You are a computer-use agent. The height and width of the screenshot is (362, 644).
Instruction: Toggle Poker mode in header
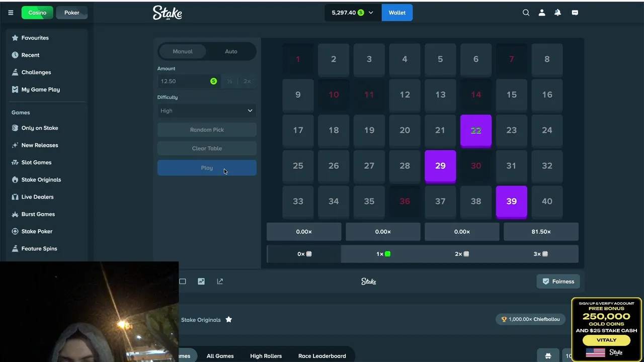pos(71,13)
